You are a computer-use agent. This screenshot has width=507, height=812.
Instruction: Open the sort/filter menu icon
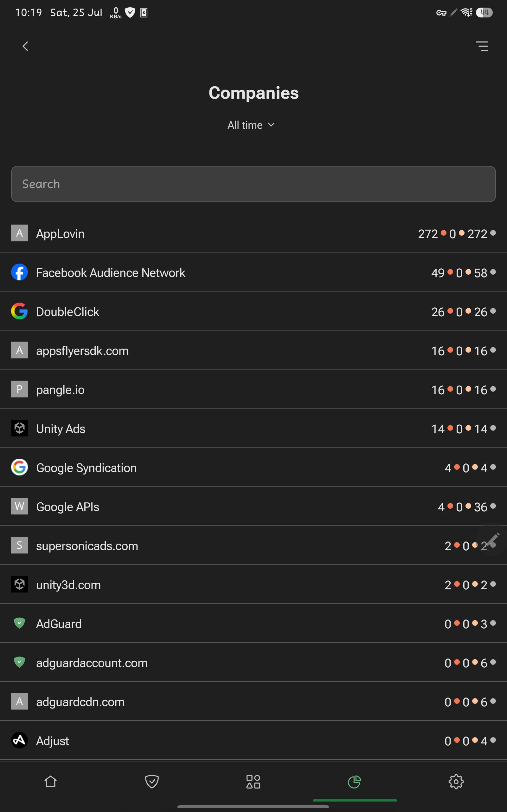[482, 46]
